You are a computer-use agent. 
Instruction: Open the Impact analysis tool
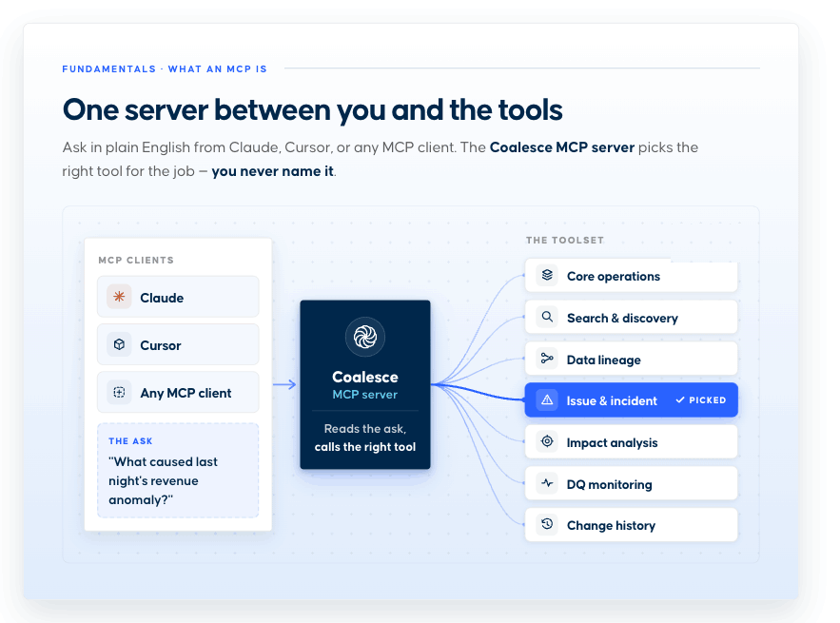631,442
